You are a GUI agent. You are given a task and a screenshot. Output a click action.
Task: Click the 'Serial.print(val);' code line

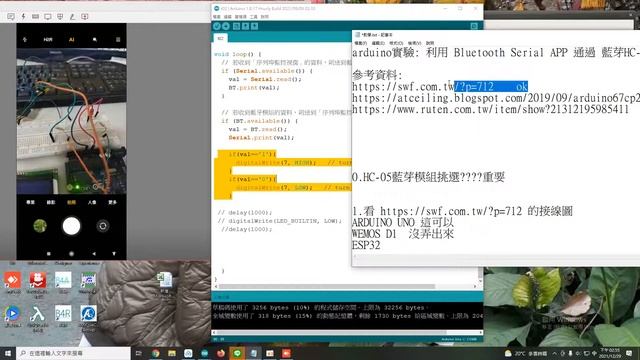tap(261, 138)
